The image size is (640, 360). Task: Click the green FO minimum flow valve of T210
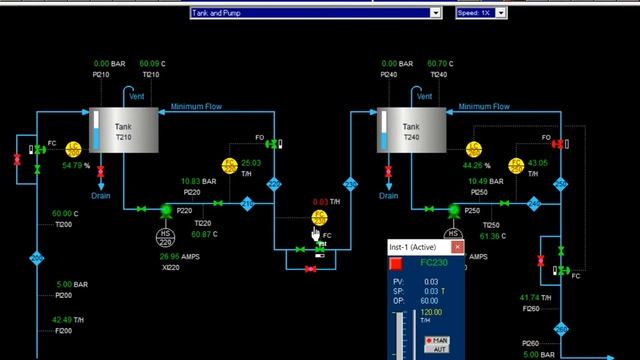coord(271,144)
